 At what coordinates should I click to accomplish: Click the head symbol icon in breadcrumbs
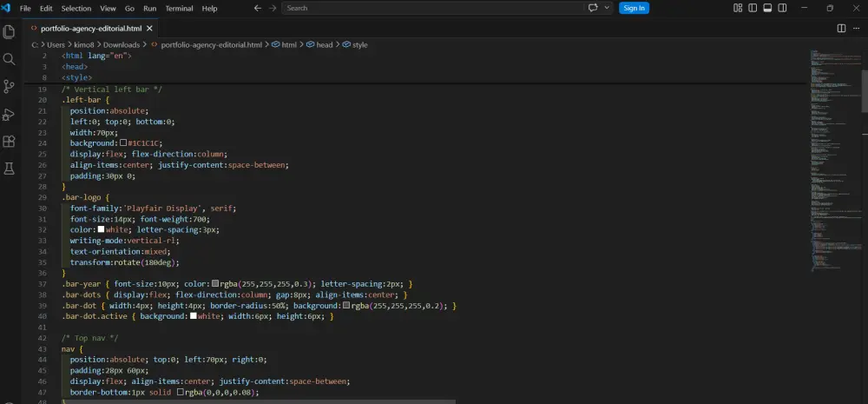[310, 45]
